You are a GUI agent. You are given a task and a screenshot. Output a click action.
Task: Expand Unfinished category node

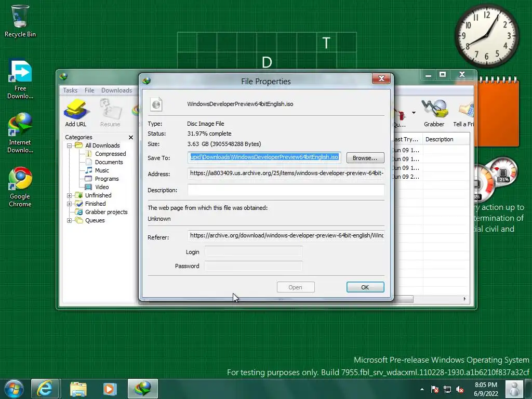69,195
